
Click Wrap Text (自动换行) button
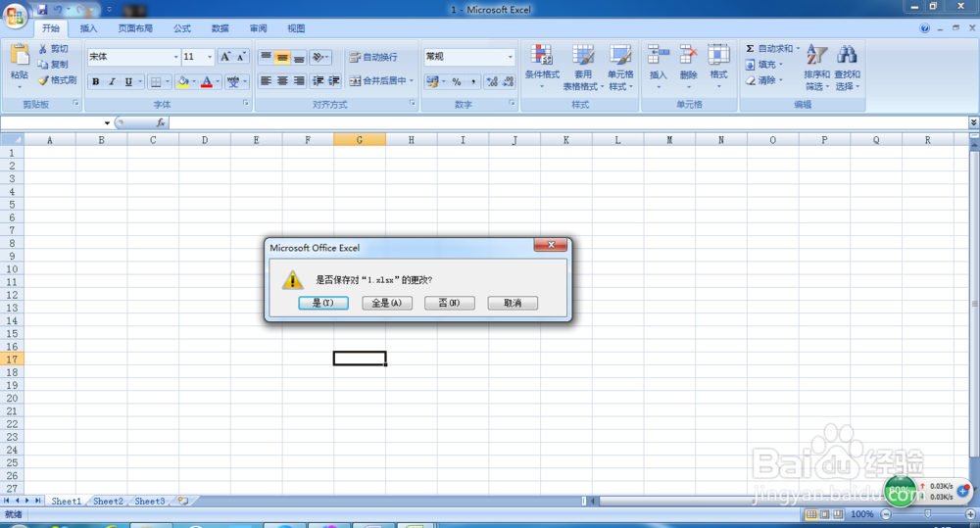pos(373,58)
